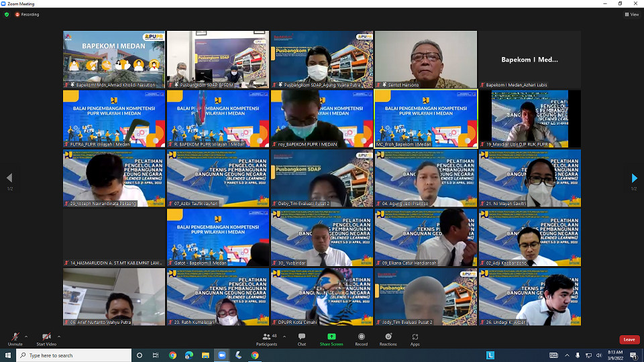Screen dimensions: 644x362
Task: Click the name label roy_BAPEKOM PUPR I MEDAN
Action: pyautogui.click(x=307, y=145)
